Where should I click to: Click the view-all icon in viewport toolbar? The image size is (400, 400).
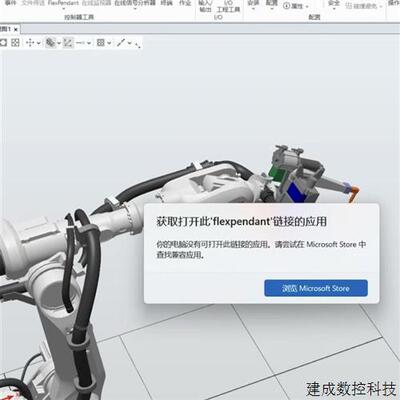pos(3,42)
